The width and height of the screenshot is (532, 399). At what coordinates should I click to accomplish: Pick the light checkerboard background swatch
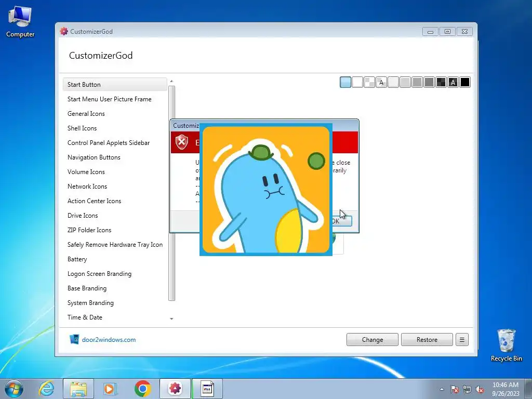[369, 82]
